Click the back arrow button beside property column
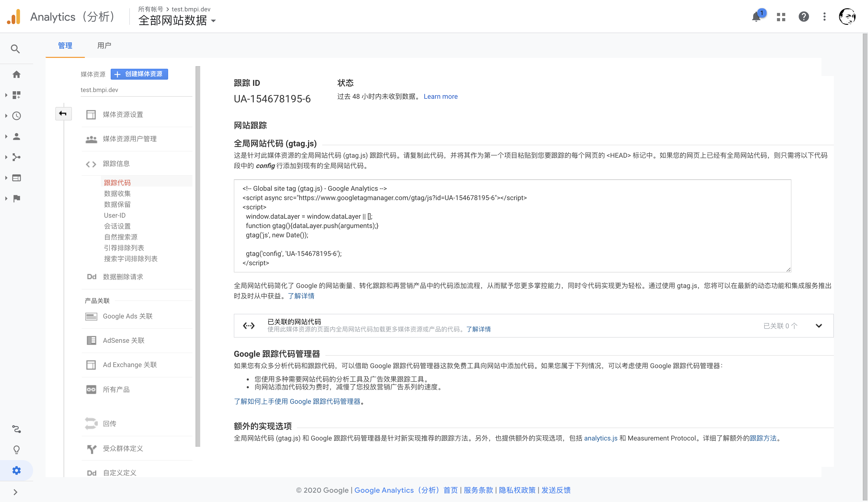This screenshot has height=502, width=868. tap(63, 114)
